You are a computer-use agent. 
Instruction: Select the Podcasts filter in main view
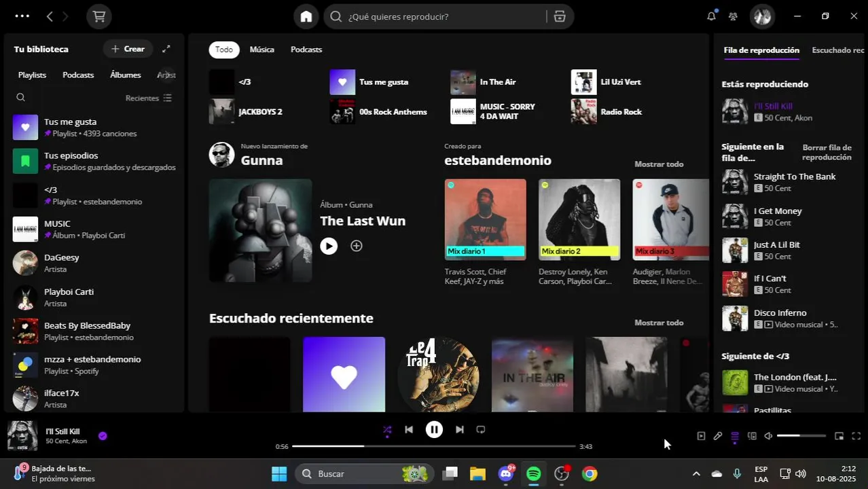click(306, 50)
